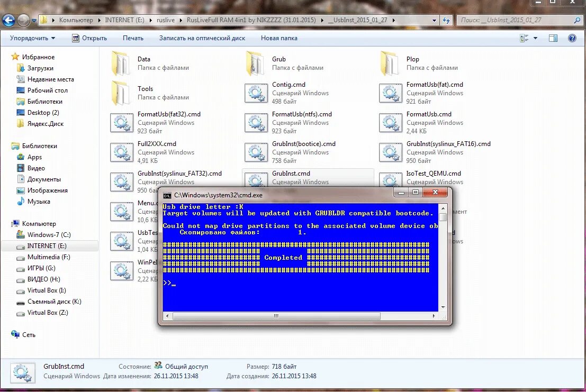Select Изображения library in sidebar

coord(47,190)
